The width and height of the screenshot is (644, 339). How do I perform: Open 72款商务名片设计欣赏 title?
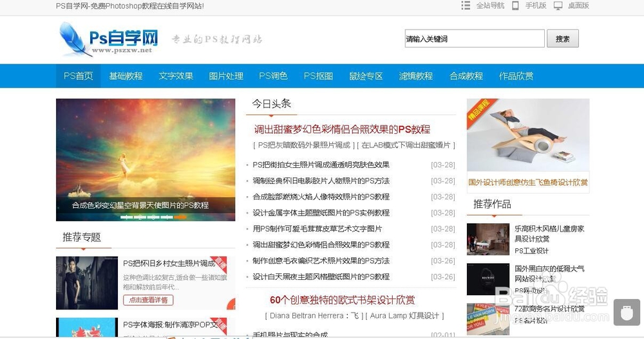coord(549,309)
